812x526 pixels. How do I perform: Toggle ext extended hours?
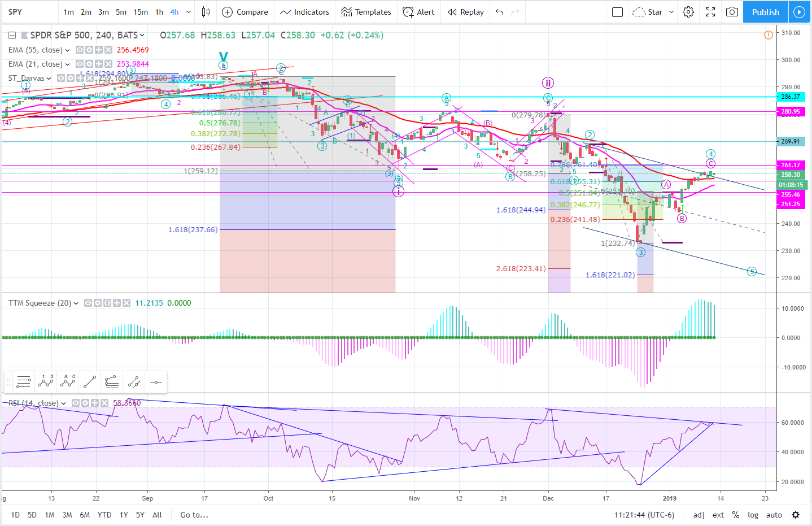[x=718, y=515]
